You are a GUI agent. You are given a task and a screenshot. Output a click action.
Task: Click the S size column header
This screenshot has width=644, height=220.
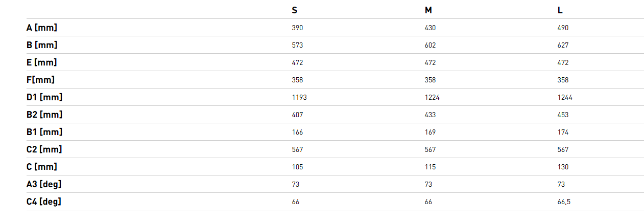295,10
